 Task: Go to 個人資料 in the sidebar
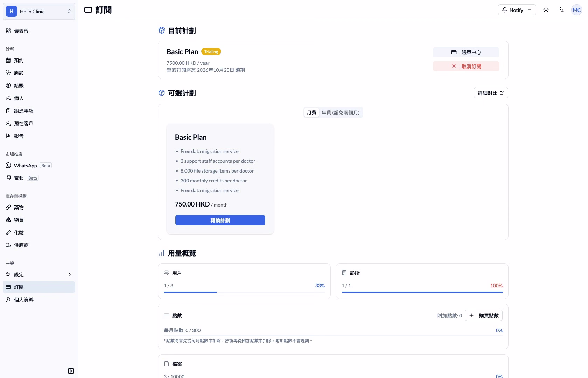coord(39,300)
